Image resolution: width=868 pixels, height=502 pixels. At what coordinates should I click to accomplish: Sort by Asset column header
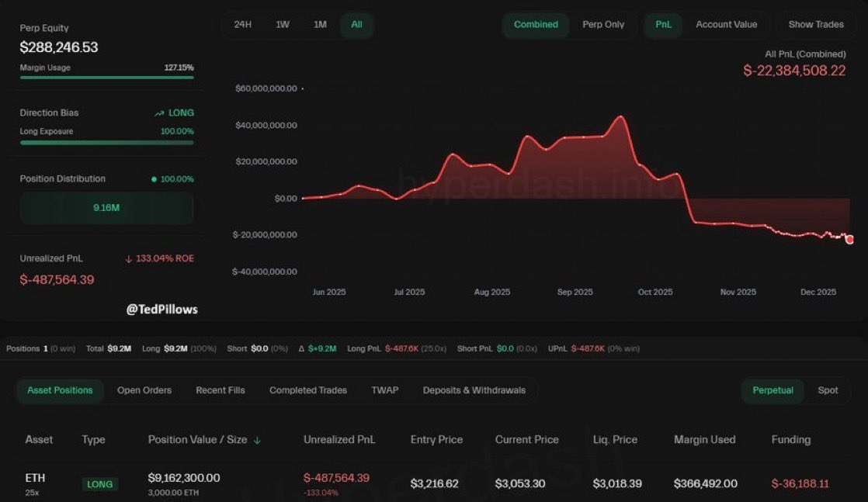[39, 439]
